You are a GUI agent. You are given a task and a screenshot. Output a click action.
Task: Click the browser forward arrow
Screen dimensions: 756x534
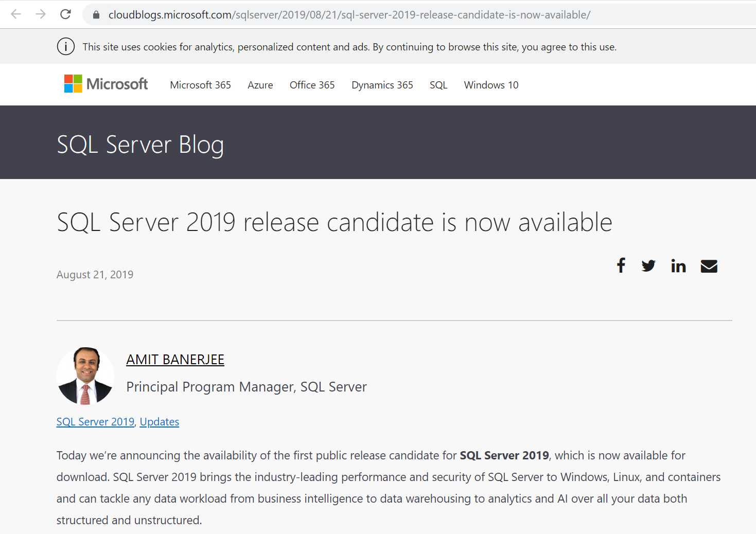point(41,14)
